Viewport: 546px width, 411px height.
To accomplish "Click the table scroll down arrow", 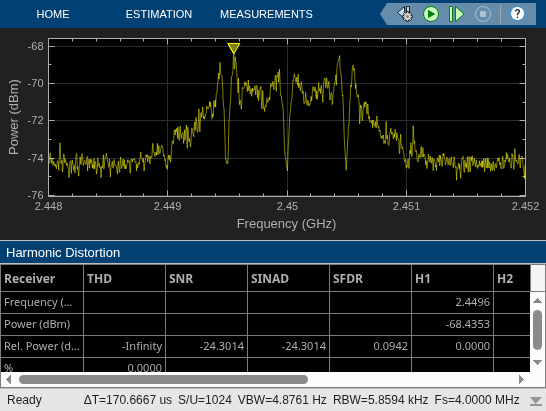I will click(x=537, y=362).
